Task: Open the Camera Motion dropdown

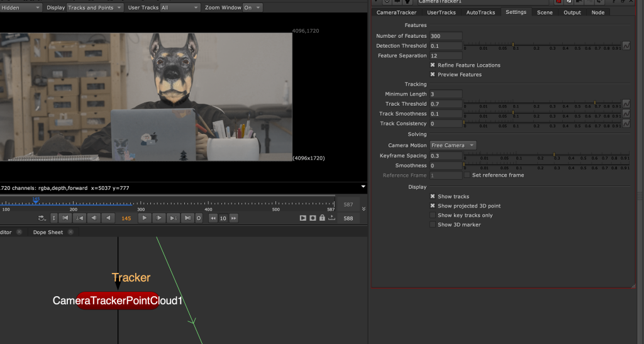Action: (453, 145)
